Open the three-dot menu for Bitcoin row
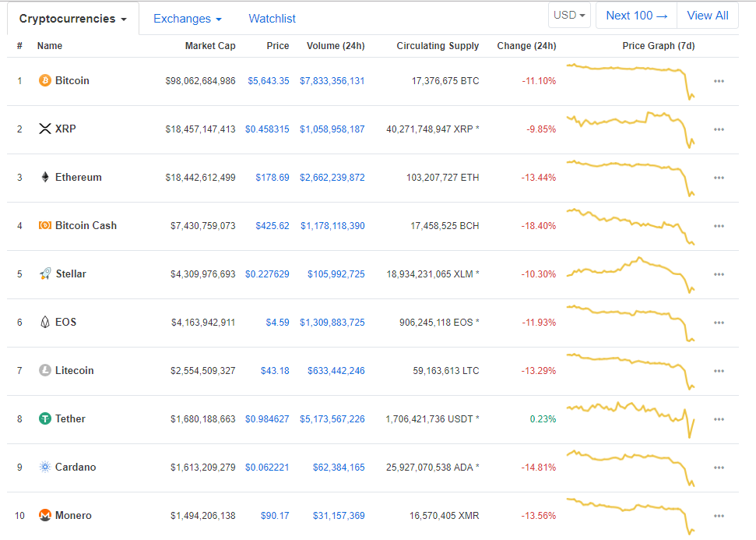The height and width of the screenshot is (540, 756). [719, 81]
